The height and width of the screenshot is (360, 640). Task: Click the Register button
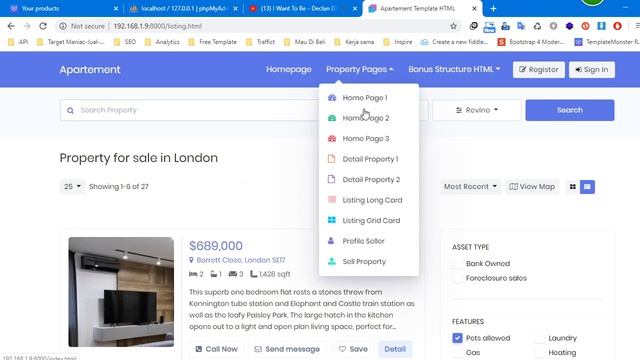coord(539,70)
